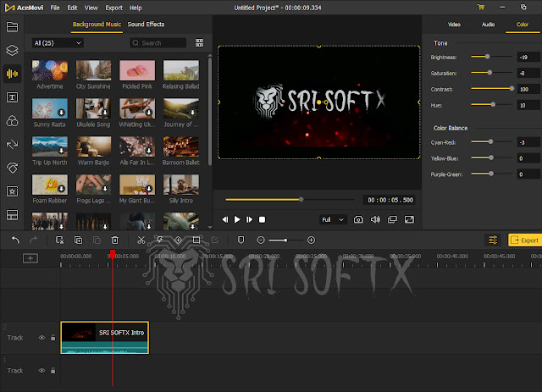Open the Split Screen sidebar icon
The image size is (542, 392).
pyautogui.click(x=12, y=215)
